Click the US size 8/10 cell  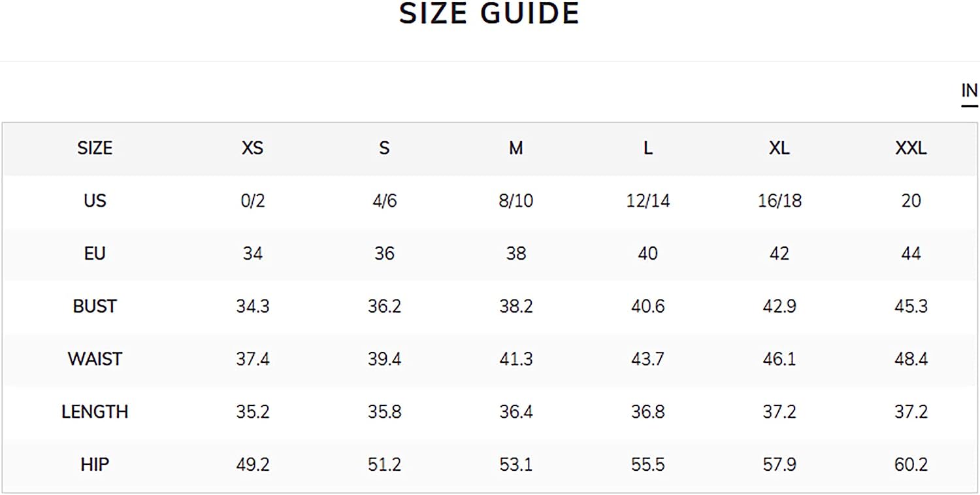point(516,201)
